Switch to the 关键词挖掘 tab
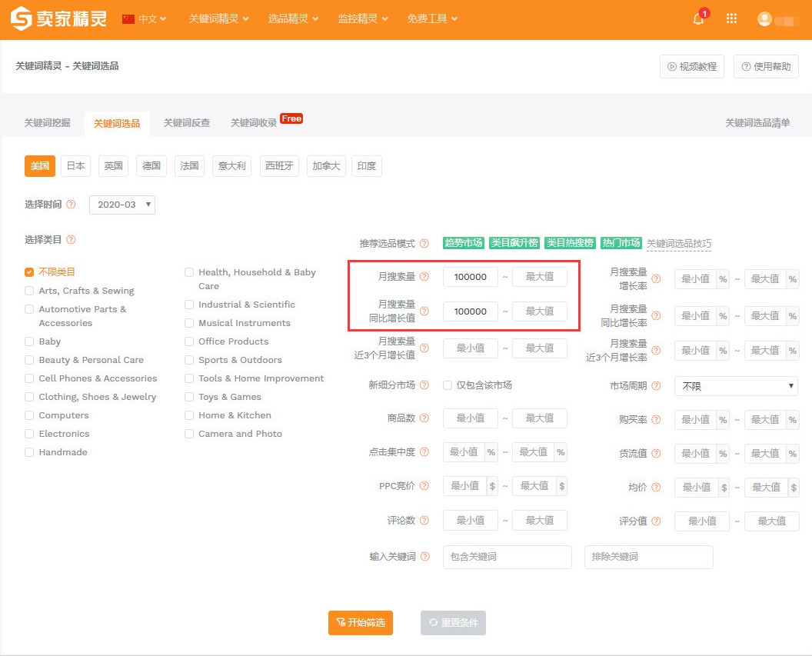Screen dimensions: 812x656 [47, 123]
